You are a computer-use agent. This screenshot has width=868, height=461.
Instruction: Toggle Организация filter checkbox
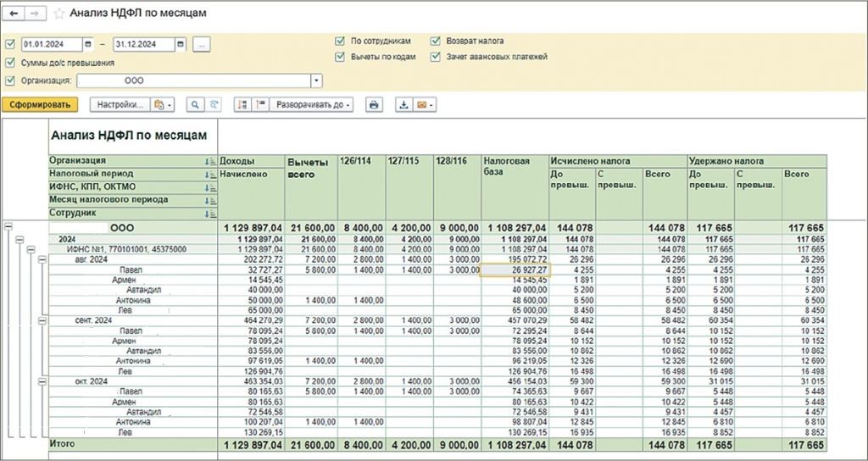pos(9,81)
